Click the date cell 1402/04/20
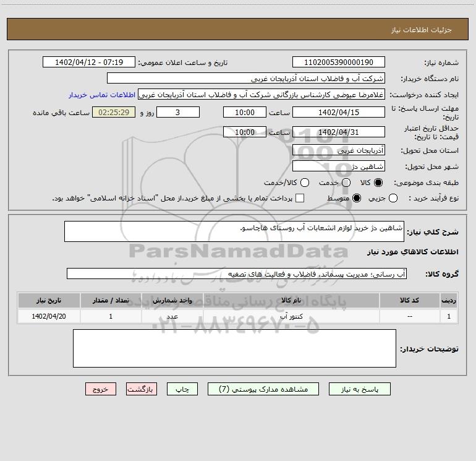Image resolution: width=476 pixels, height=461 pixels. pos(49,316)
